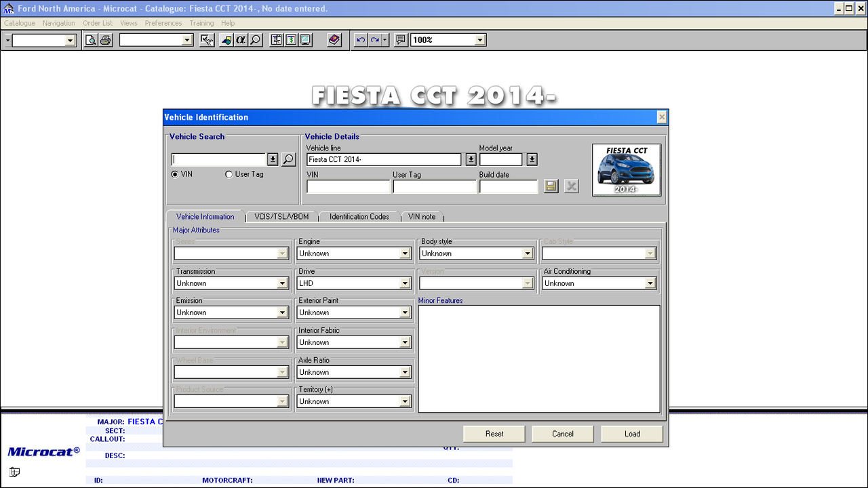The height and width of the screenshot is (488, 868).
Task: Click the Microcat app icon in title bar
Action: [8, 9]
